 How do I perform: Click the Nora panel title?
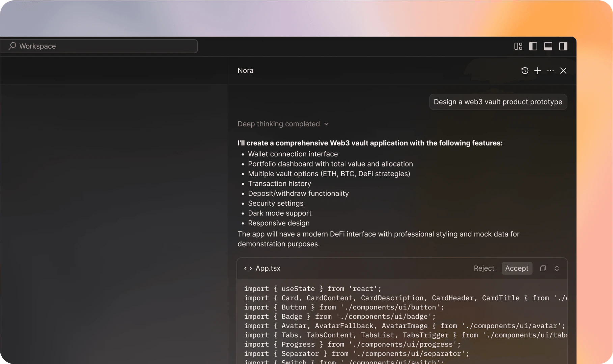(x=245, y=70)
